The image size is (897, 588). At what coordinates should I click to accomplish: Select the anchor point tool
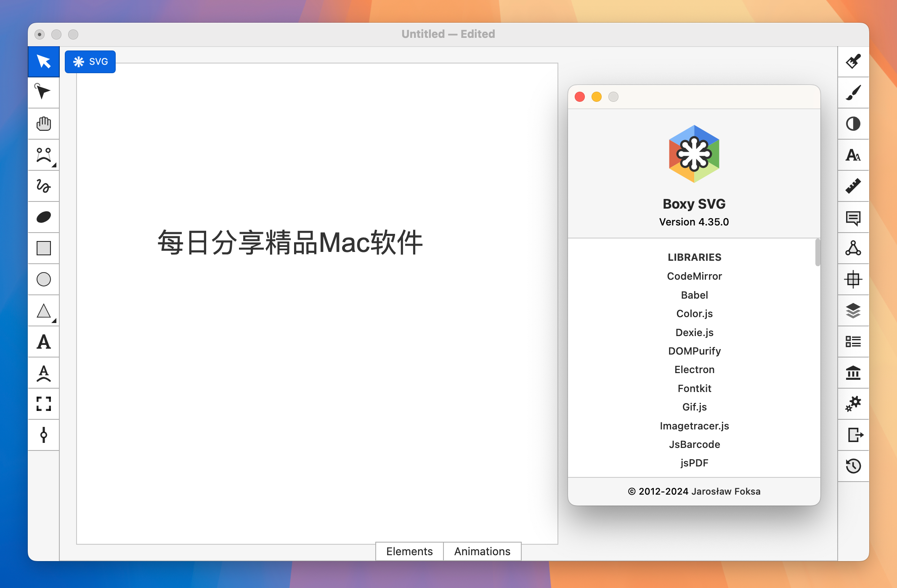pos(44,435)
